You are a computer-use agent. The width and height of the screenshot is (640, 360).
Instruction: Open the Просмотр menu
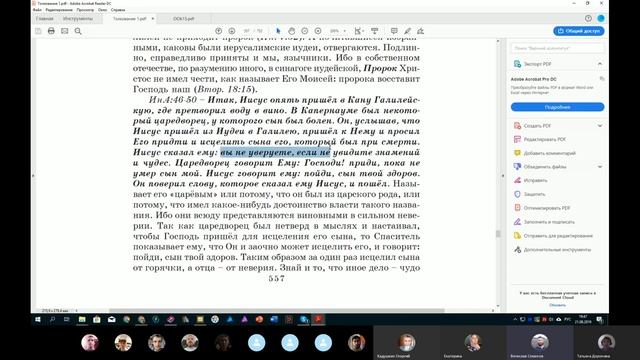pos(85,10)
